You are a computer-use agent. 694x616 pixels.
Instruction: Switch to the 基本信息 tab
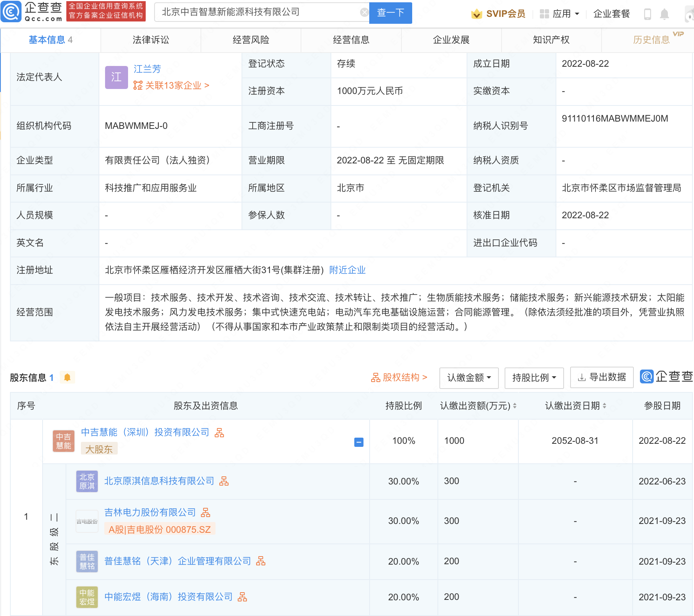(x=51, y=40)
